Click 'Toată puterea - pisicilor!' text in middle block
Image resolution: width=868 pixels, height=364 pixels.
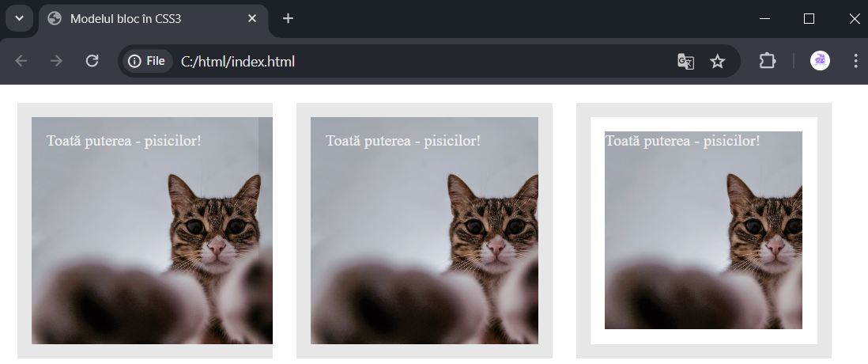[x=403, y=141]
